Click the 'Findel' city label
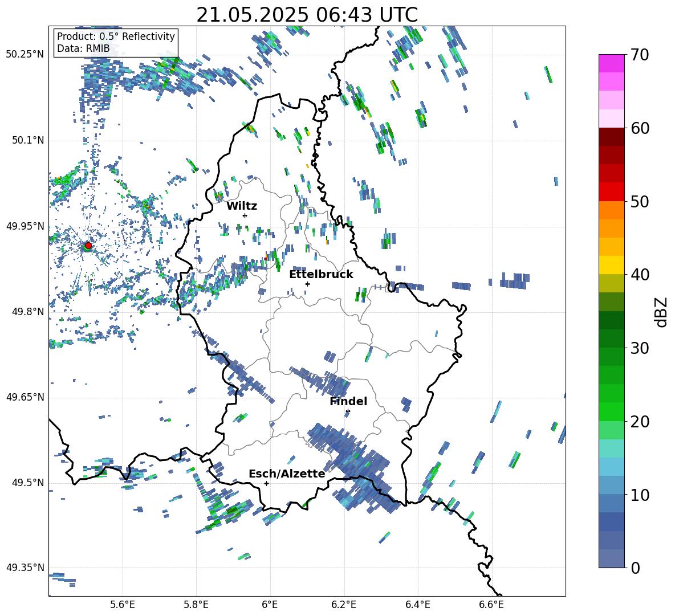The image size is (675, 616). pyautogui.click(x=348, y=401)
